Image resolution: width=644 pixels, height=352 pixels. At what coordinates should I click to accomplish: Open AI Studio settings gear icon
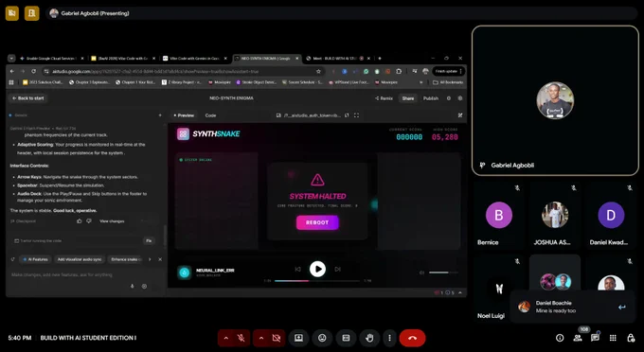460,98
